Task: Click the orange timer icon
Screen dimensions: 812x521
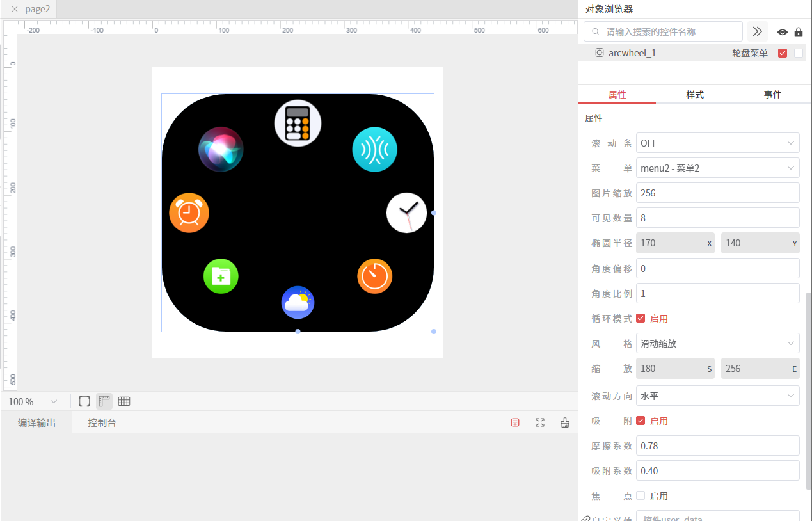Action: 374,277
